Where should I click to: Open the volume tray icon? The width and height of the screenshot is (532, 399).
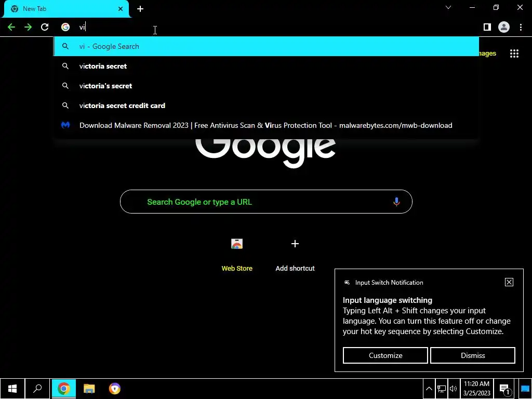tap(453, 389)
